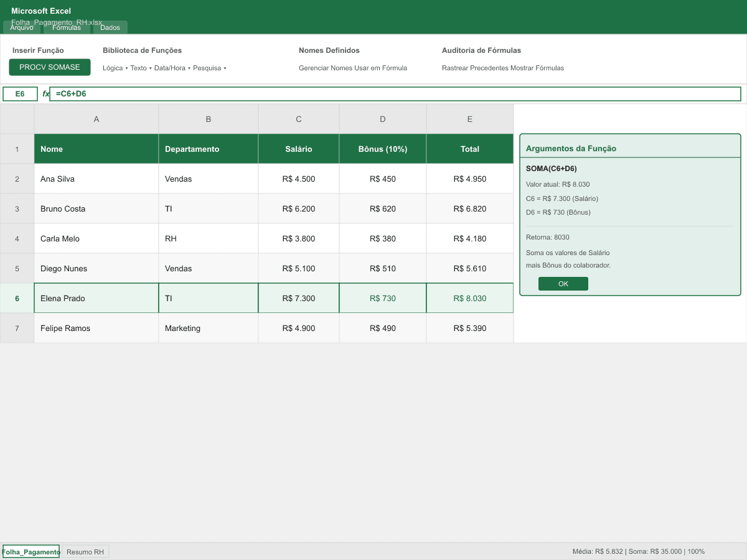Select the Name Box showing E6
Screen dimensions: 747x560
20,93
